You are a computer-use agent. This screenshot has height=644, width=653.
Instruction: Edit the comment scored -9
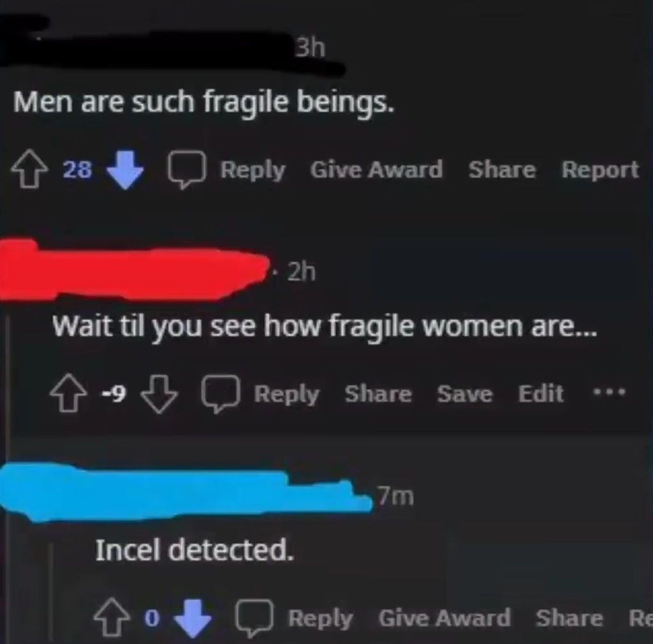coord(541,393)
